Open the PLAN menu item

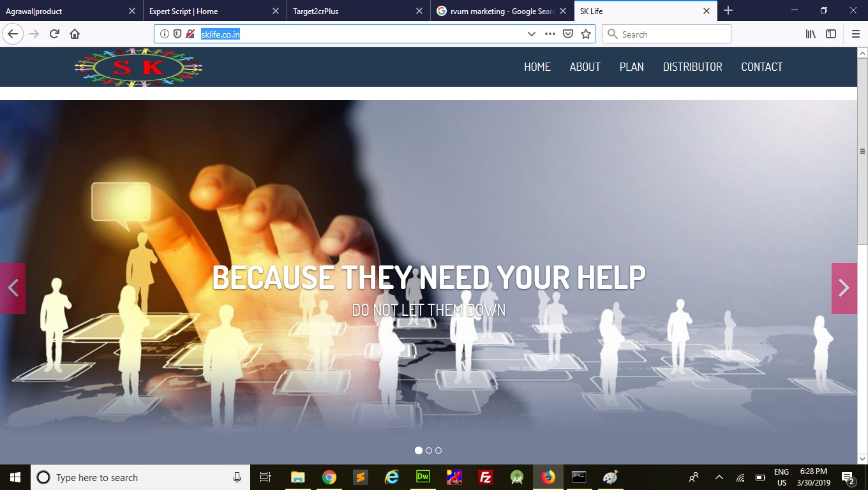pos(631,67)
